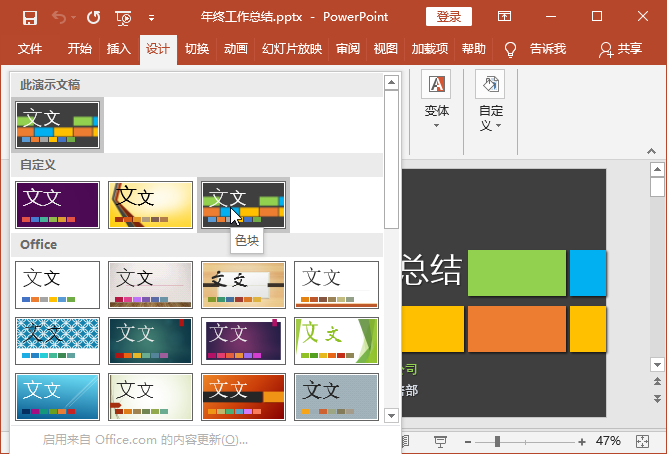The height and width of the screenshot is (454, 667).
Task: Click the 共享 share button
Action: point(620,49)
